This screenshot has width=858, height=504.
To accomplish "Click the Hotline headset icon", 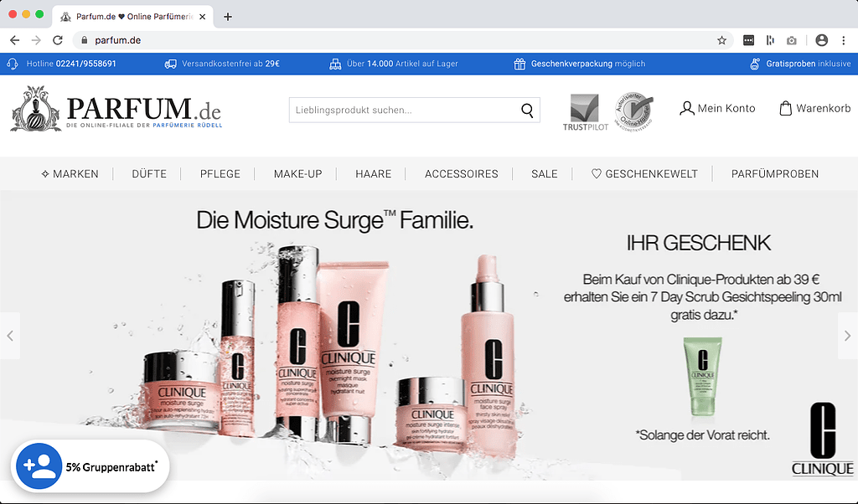I will (13, 64).
